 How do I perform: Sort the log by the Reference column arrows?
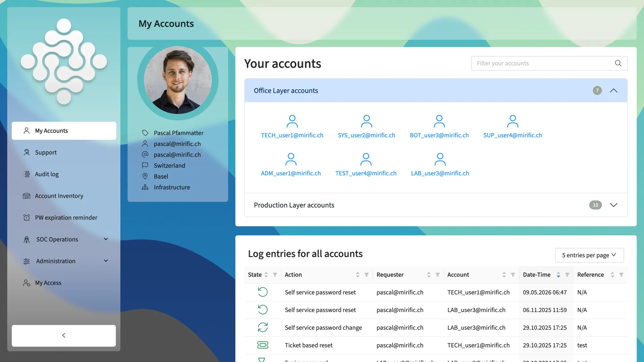612,275
